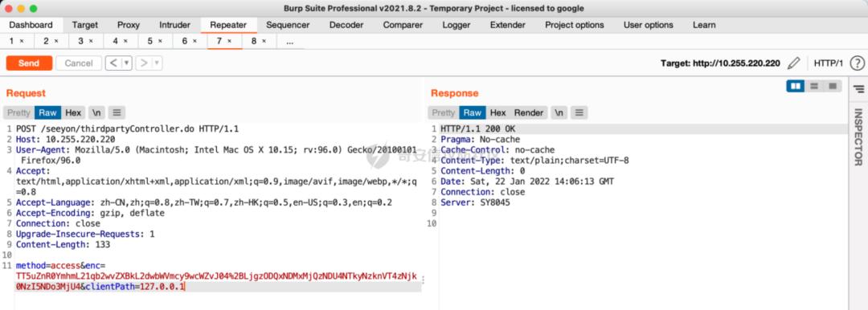Toggle the HTTP/1 protocol selector
This screenshot has height=310, width=868.
(x=828, y=63)
